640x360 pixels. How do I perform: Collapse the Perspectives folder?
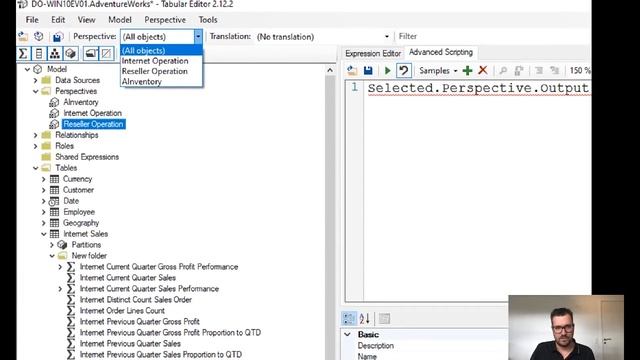pos(36,91)
